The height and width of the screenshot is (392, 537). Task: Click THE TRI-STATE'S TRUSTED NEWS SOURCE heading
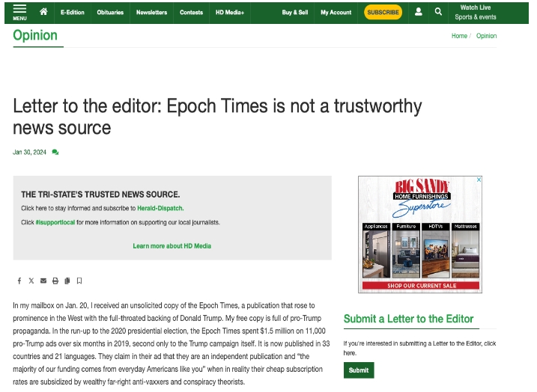pyautogui.click(x=100, y=195)
